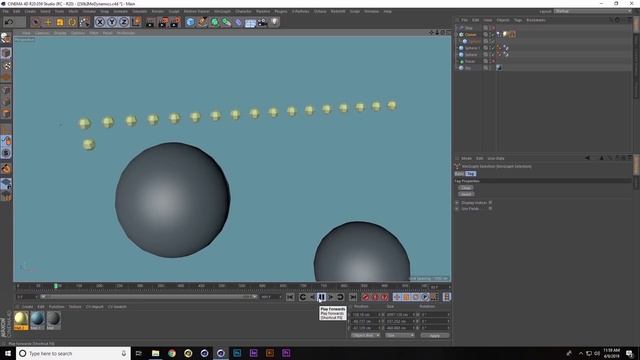Image resolution: width=640 pixels, height=360 pixels.
Task: Activate the Move tool
Action: [48, 22]
